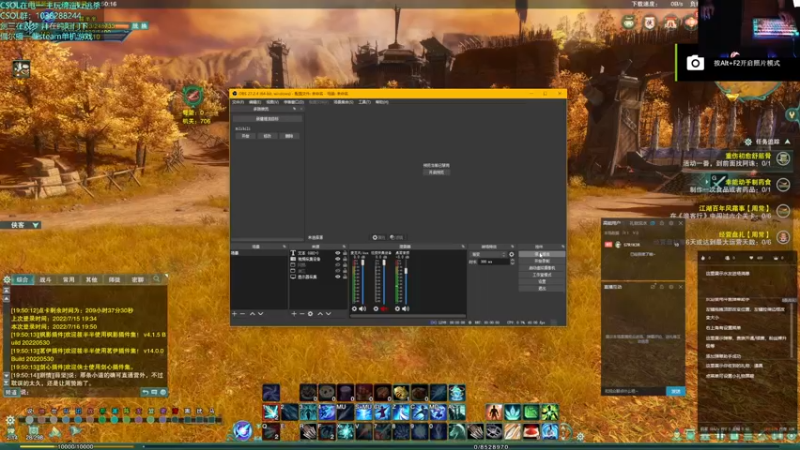Click 新建推流目标 in multi-stream dock
Screen dimensions: 800x450
tap(267, 118)
